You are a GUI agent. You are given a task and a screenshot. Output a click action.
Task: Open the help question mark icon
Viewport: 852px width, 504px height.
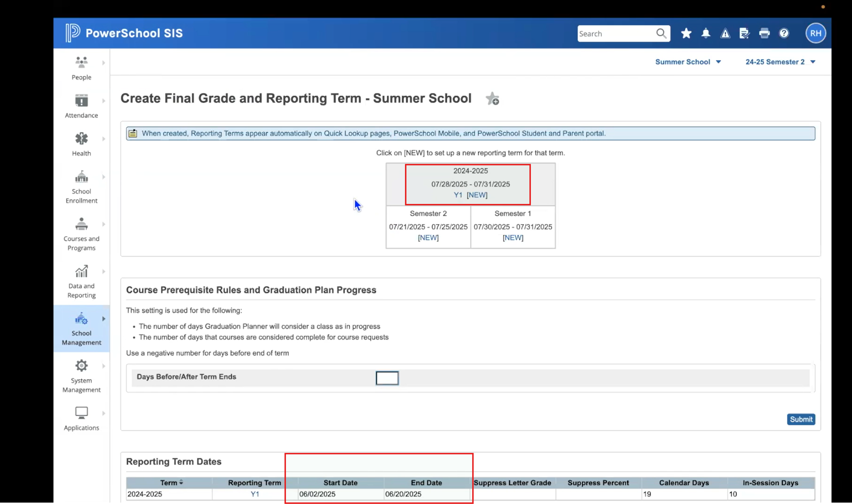(784, 33)
